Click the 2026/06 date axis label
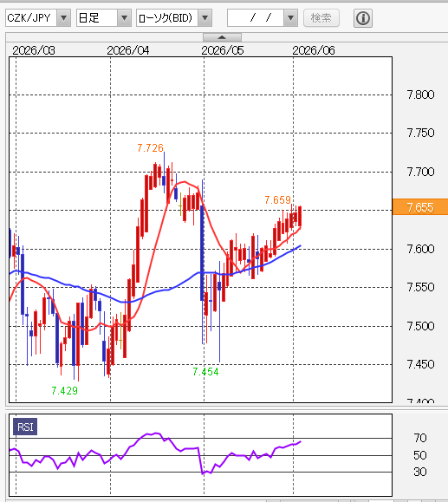 click(314, 50)
